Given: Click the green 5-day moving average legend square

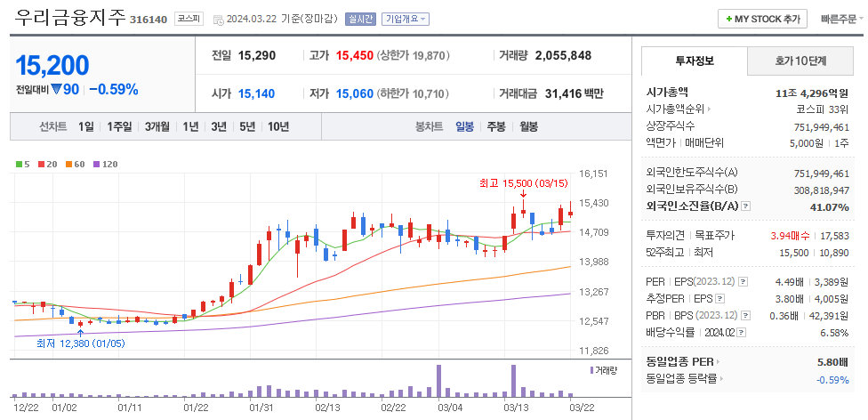Looking at the screenshot, I should pos(19,164).
